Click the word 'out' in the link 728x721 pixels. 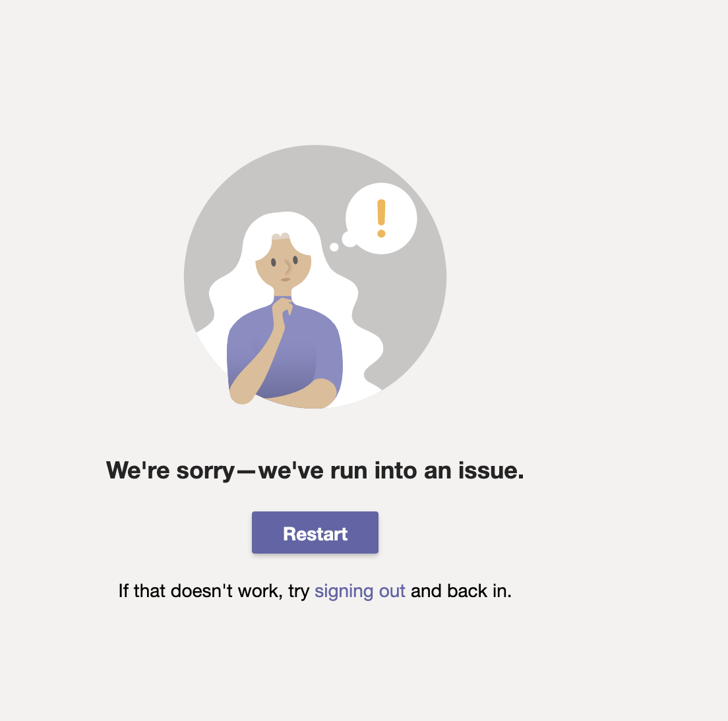392,591
